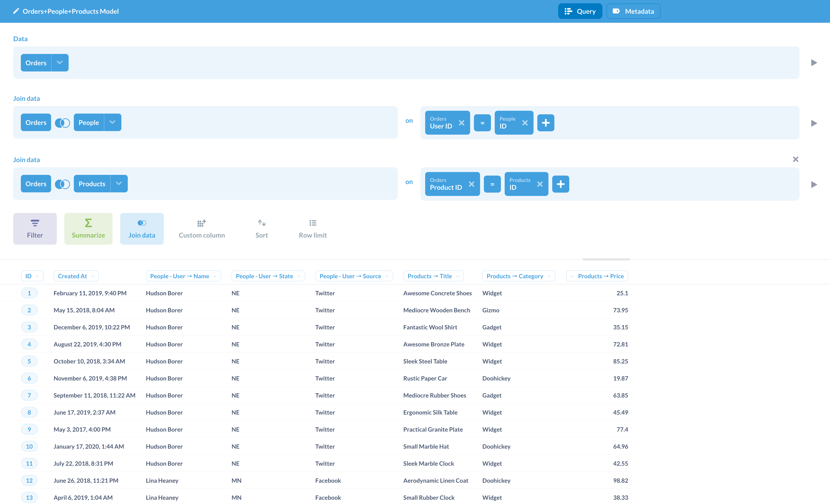
Task: Expand Products table column picker chevron
Action: pos(119,184)
